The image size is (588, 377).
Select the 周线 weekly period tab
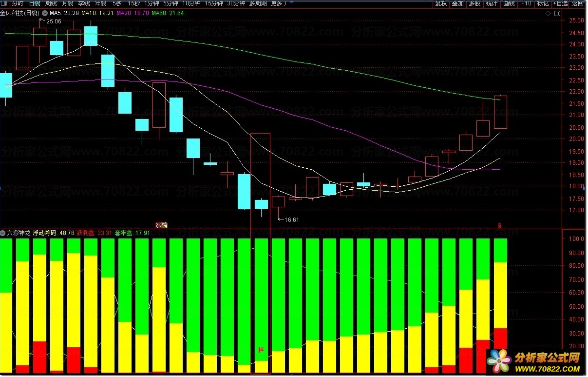(51, 3)
